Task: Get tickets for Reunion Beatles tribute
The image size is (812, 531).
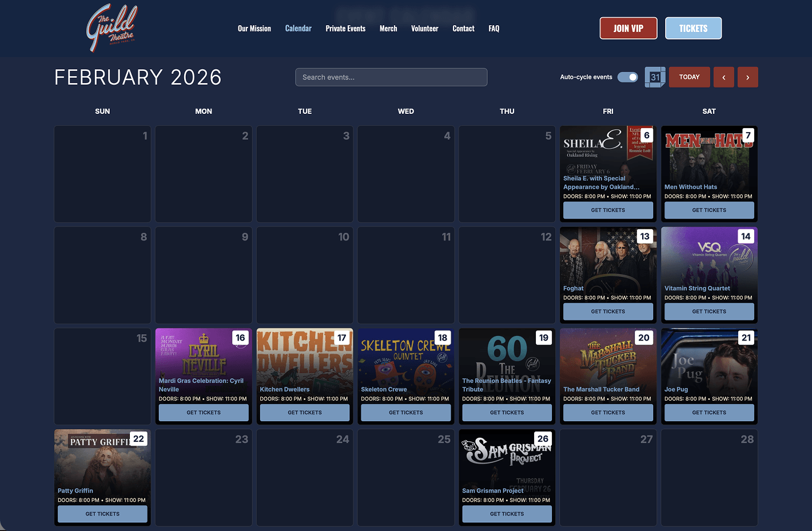Action: pos(507,413)
